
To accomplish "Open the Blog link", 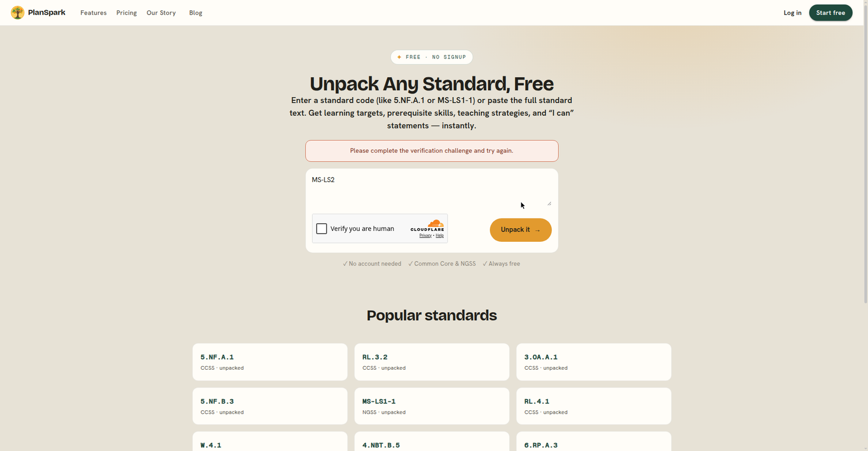I will pyautogui.click(x=196, y=12).
